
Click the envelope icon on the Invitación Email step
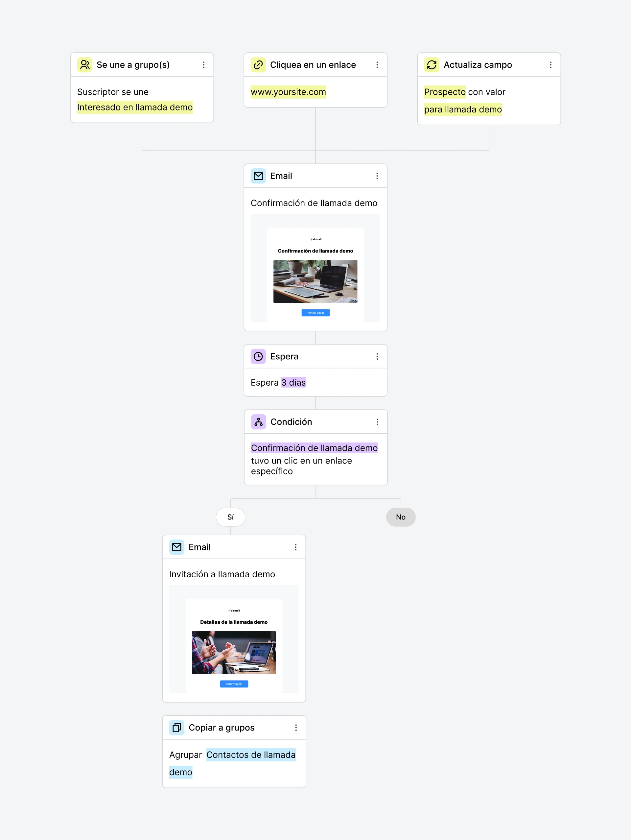point(177,547)
